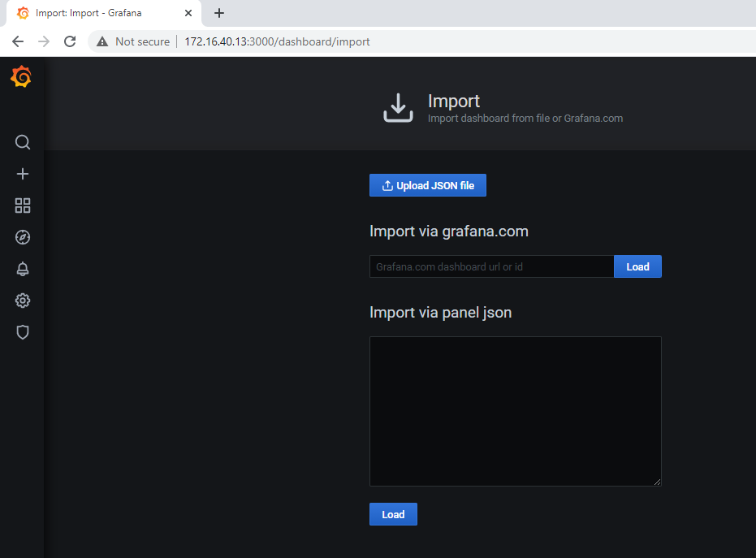Close the Import - Grafana tab

[x=188, y=13]
